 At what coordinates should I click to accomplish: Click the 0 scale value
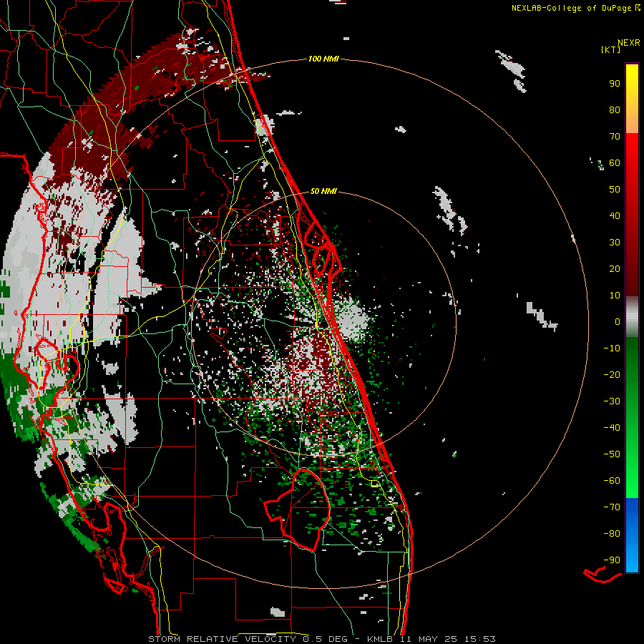coord(618,322)
